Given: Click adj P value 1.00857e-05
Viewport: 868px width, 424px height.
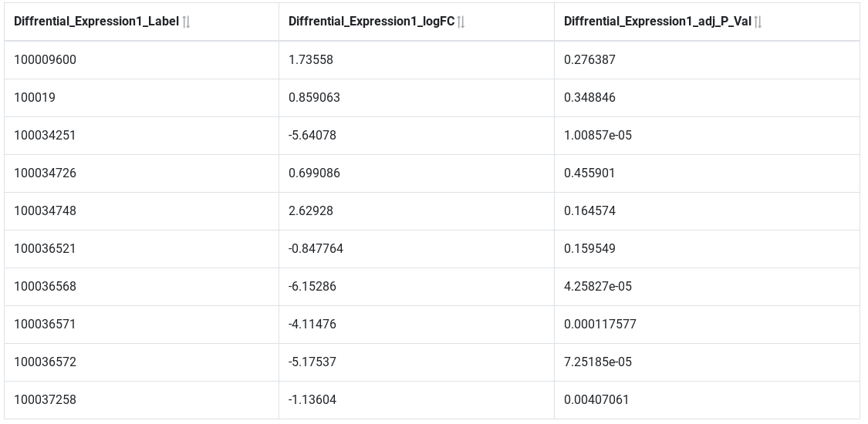Looking at the screenshot, I should coord(598,136).
